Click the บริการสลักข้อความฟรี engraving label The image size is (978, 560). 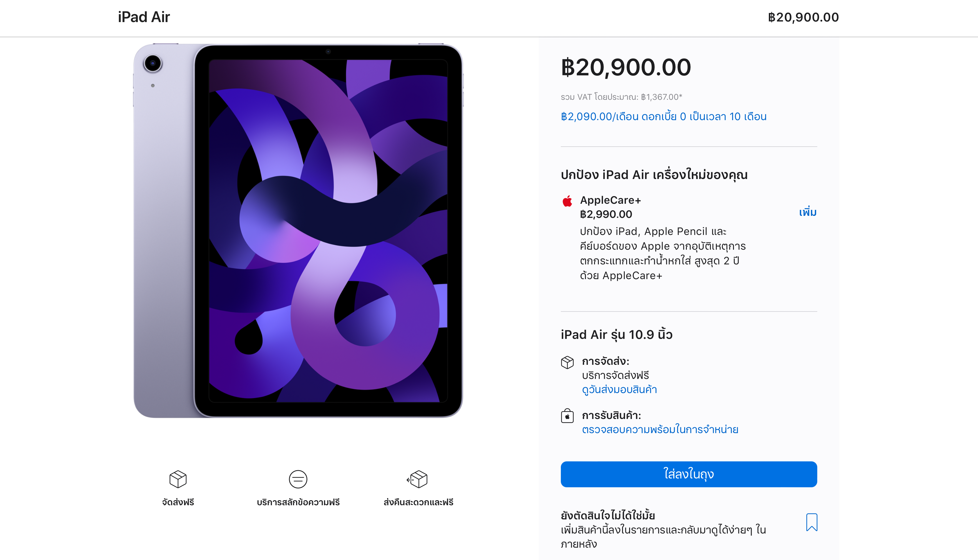298,502
